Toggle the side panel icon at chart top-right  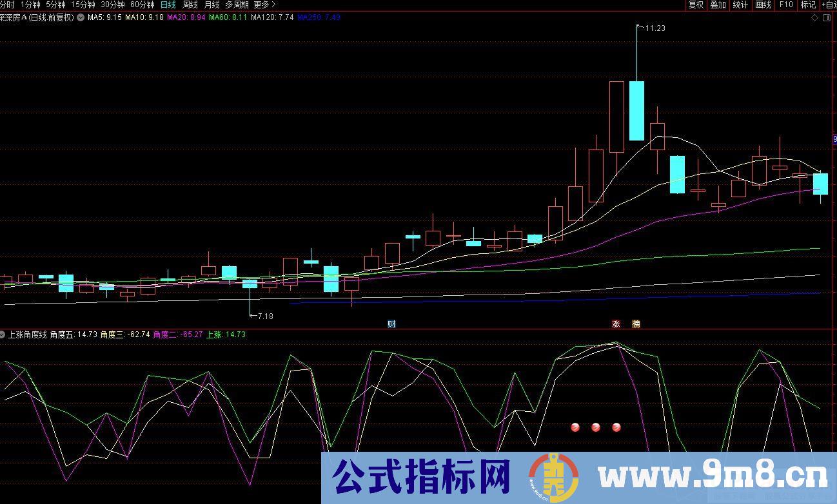(827, 18)
